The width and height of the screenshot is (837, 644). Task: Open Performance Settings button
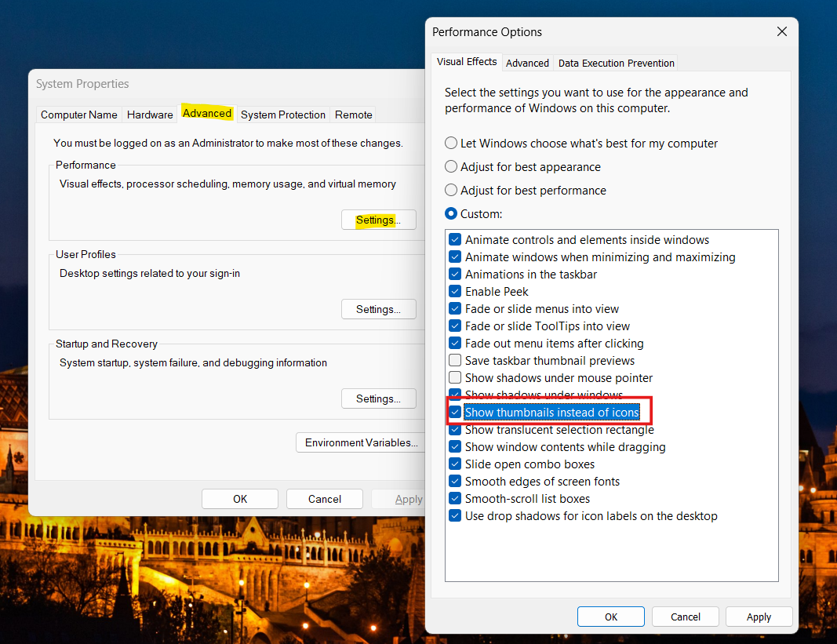(x=378, y=220)
